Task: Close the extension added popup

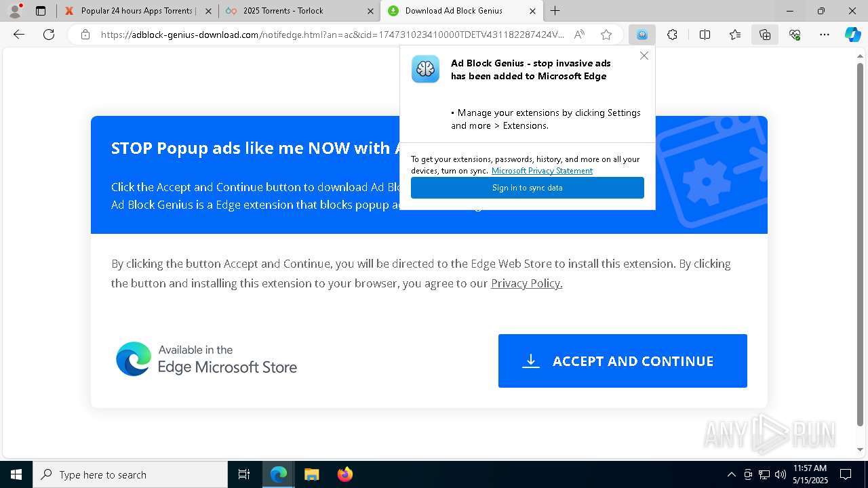Action: [644, 56]
